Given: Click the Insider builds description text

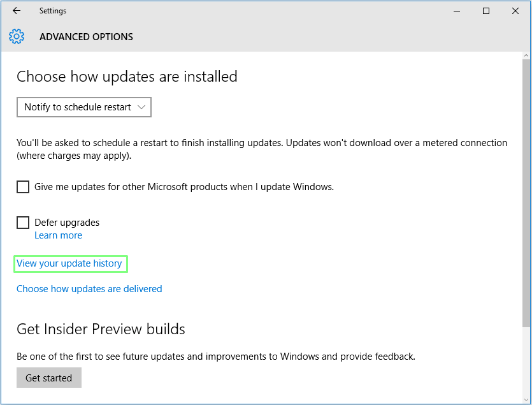Looking at the screenshot, I should (215, 357).
